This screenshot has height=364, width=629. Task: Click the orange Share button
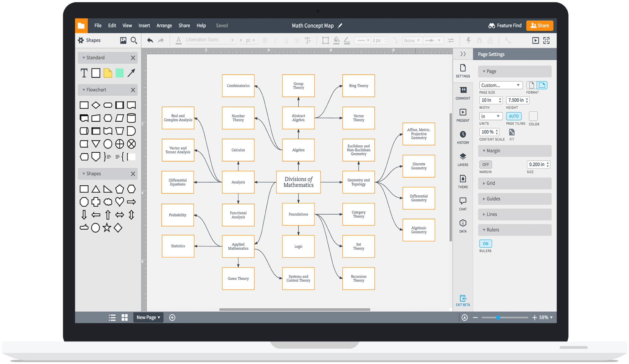[540, 26]
